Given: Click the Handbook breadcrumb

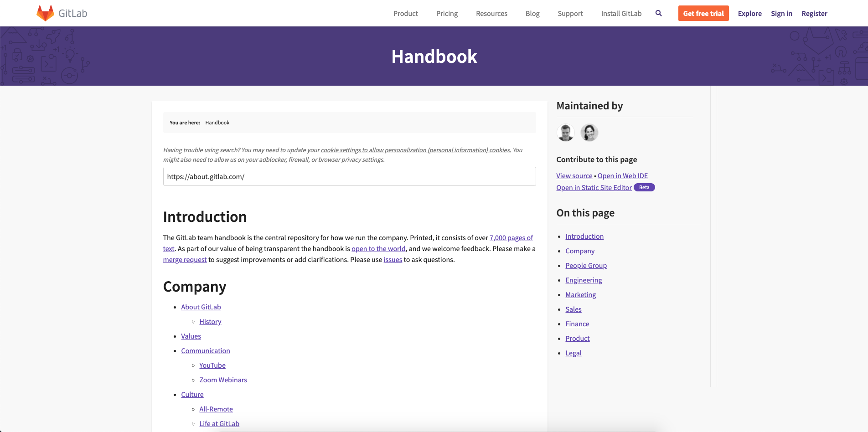Looking at the screenshot, I should (x=217, y=123).
